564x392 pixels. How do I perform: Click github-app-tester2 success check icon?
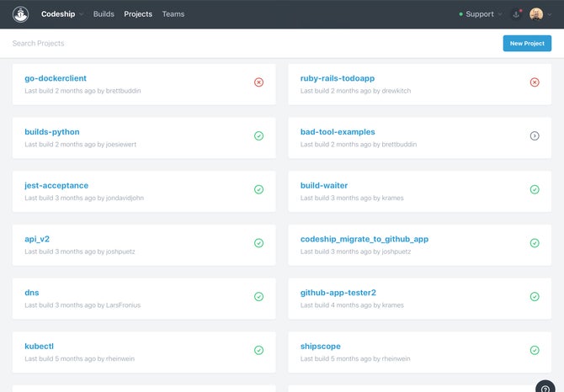point(535,296)
